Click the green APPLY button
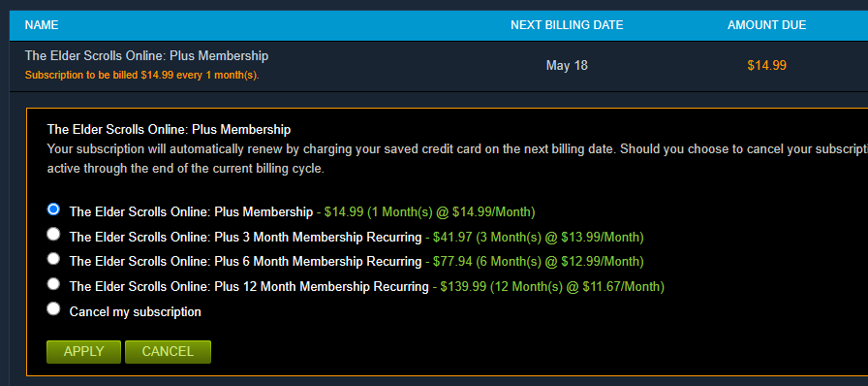 click(83, 352)
